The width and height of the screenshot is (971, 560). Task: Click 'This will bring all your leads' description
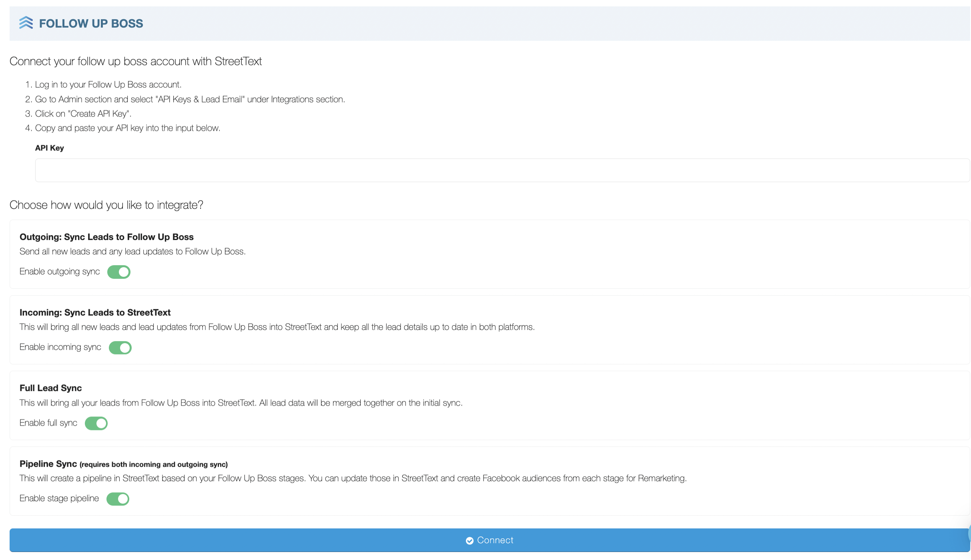[x=241, y=403]
